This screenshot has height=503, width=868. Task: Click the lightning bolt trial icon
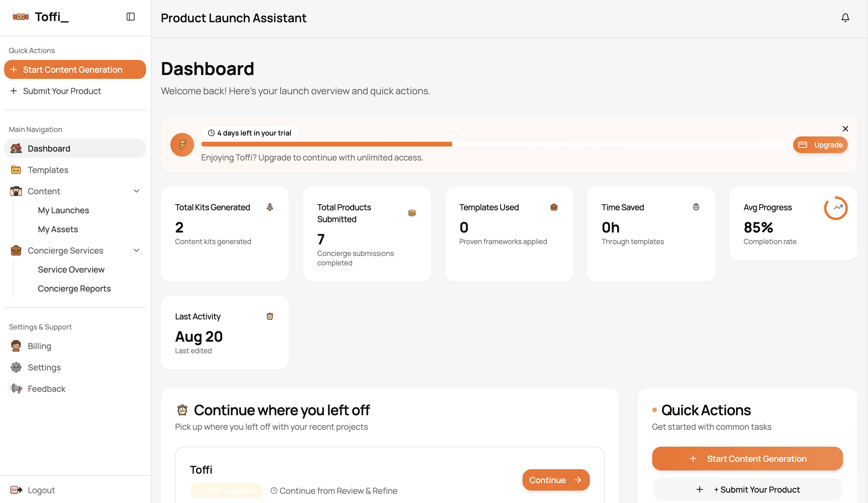[182, 145]
